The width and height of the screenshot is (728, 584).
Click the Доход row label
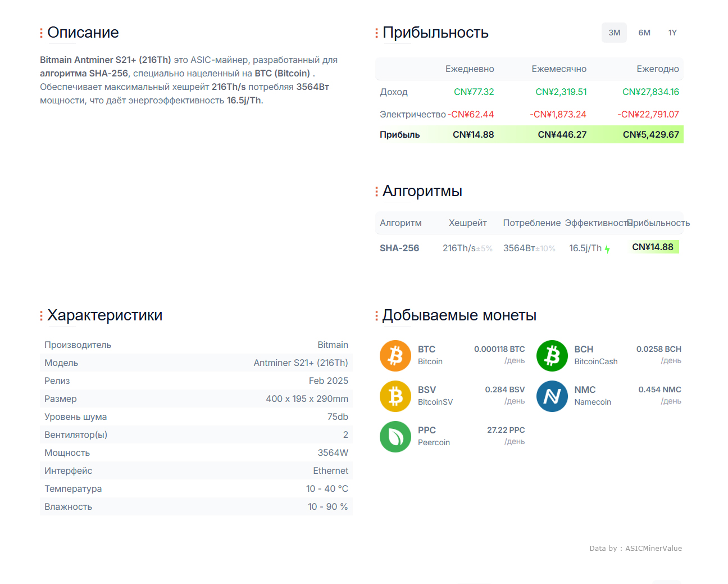click(x=394, y=92)
